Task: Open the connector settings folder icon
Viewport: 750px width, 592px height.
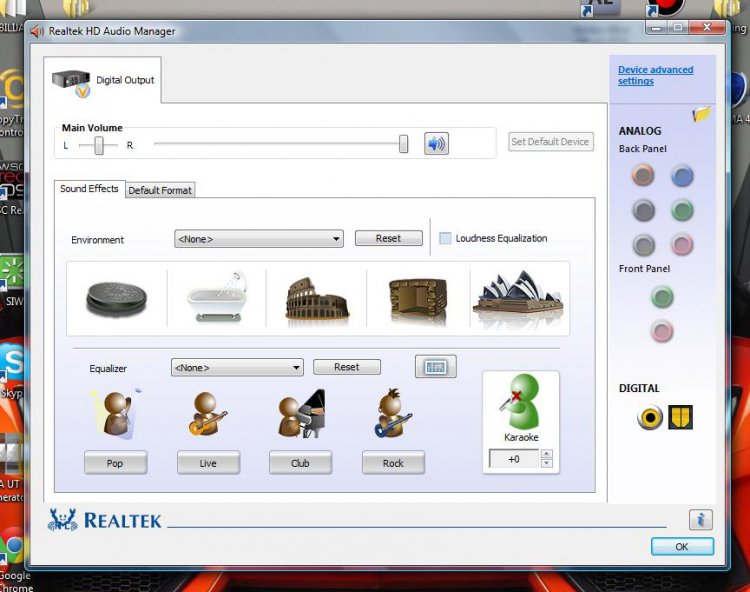Action: (x=701, y=114)
